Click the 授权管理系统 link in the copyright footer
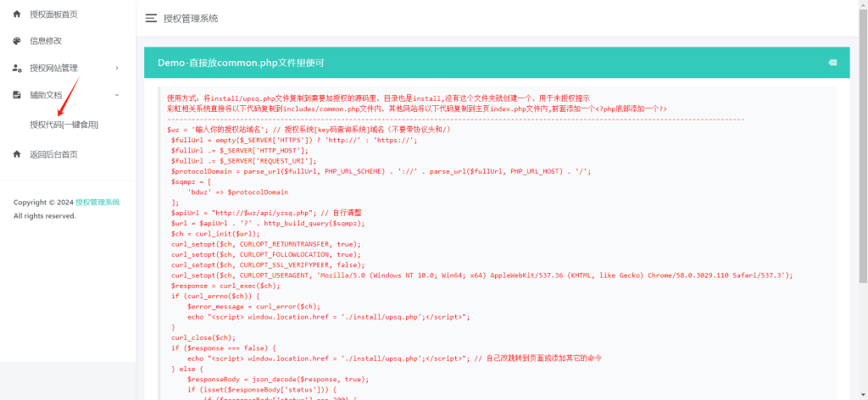Viewport: 868px width, 400px height. click(x=97, y=203)
